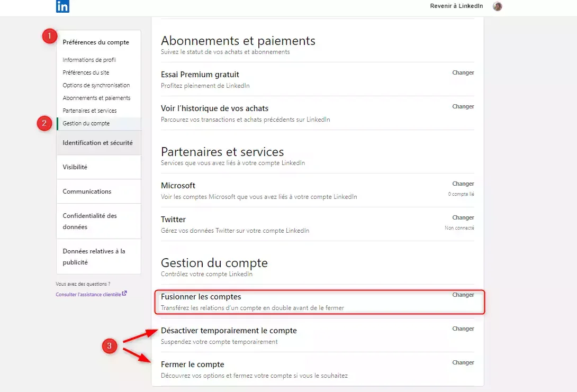This screenshot has width=577, height=392.
Task: Click Changer for Microsoft
Action: pyautogui.click(x=463, y=184)
